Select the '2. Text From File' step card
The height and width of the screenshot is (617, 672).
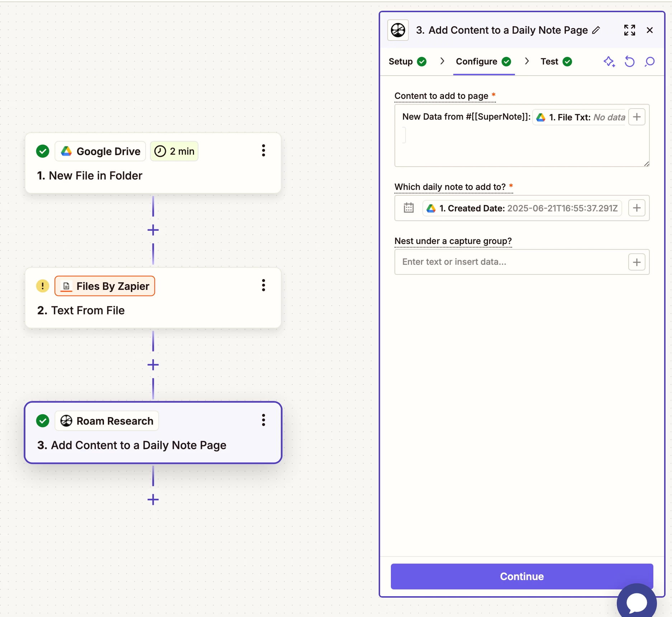click(153, 298)
